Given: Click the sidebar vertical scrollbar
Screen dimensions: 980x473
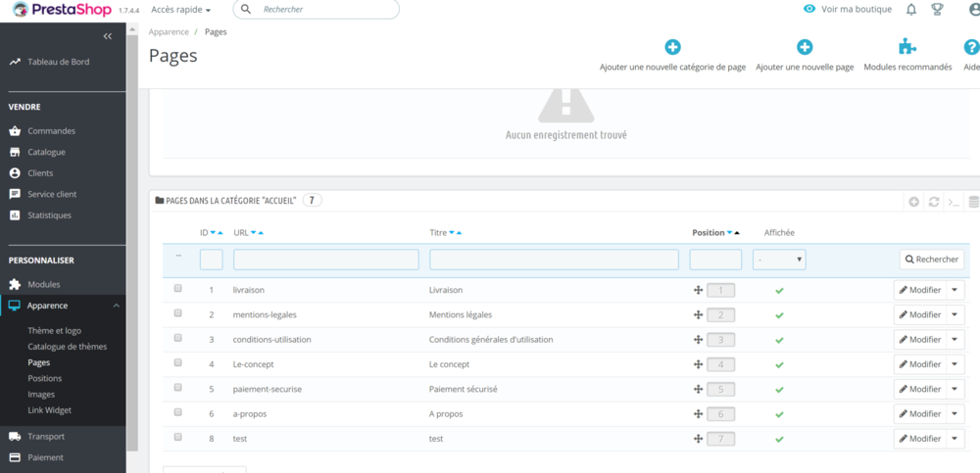Looking at the screenshot, I should coord(132,244).
